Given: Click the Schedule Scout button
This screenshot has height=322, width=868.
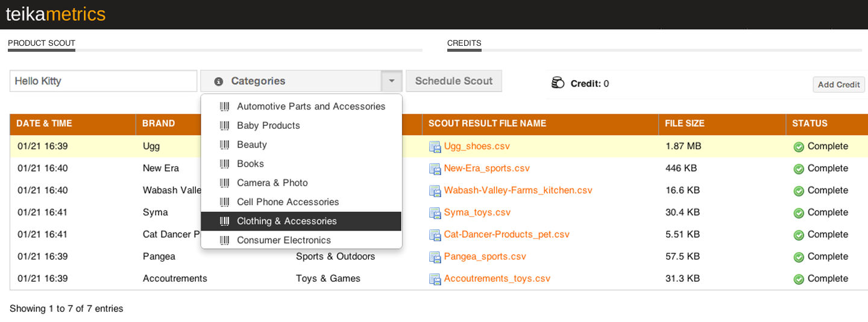Looking at the screenshot, I should point(454,81).
